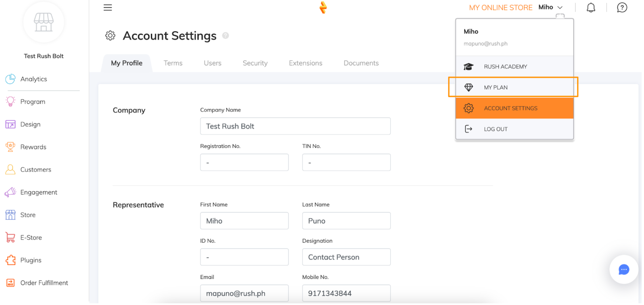Collapse the Miho user dropdown chevron
Screen dimensions: 644x305
click(x=560, y=8)
